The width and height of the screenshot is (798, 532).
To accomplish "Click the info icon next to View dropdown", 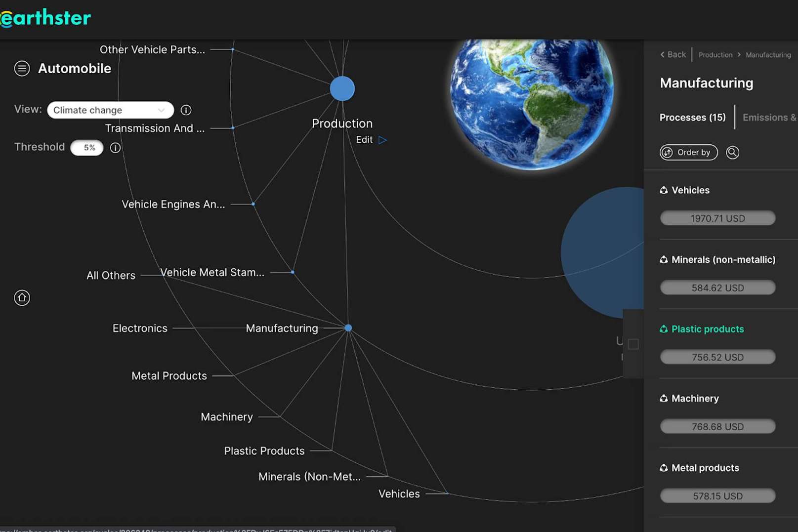I will [186, 110].
